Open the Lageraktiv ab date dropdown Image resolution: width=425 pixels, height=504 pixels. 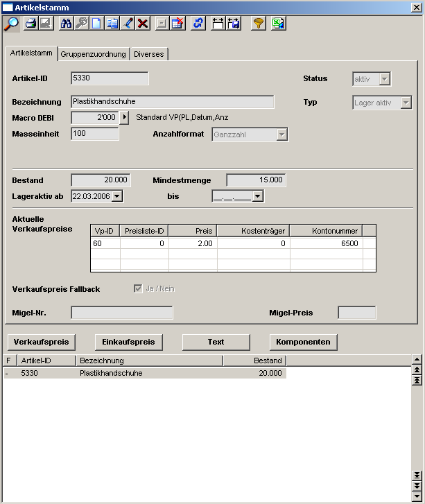pos(117,196)
